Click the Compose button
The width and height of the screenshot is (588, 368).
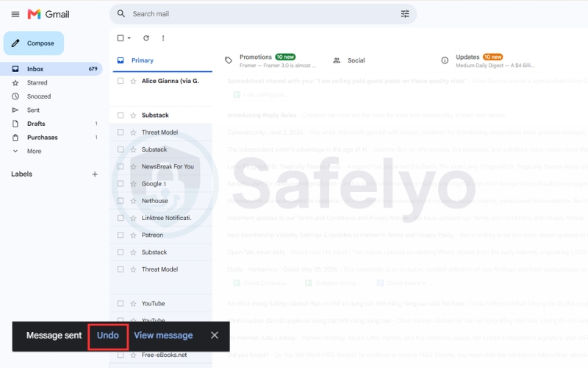(x=34, y=43)
